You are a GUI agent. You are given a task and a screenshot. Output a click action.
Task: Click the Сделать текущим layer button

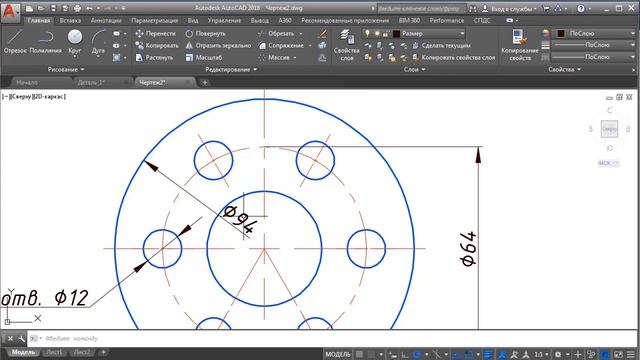coord(441,46)
